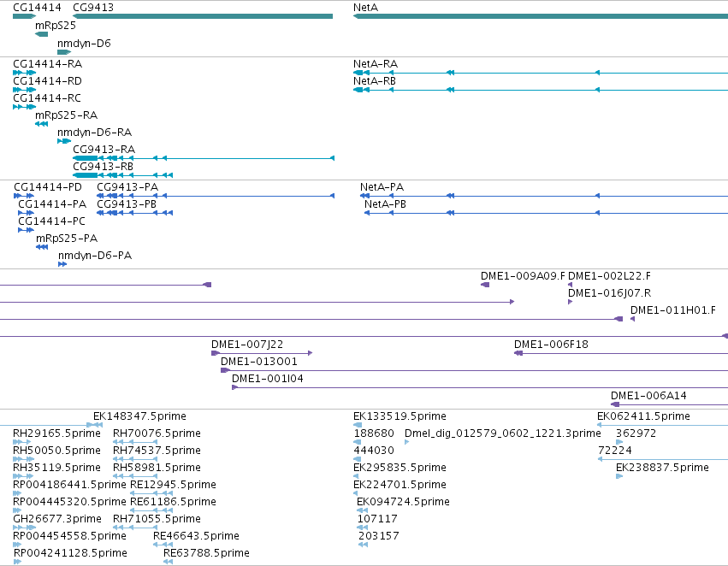This screenshot has width=728, height=566.
Task: Select the DME1-006F18 clone label
Action: pos(551,345)
